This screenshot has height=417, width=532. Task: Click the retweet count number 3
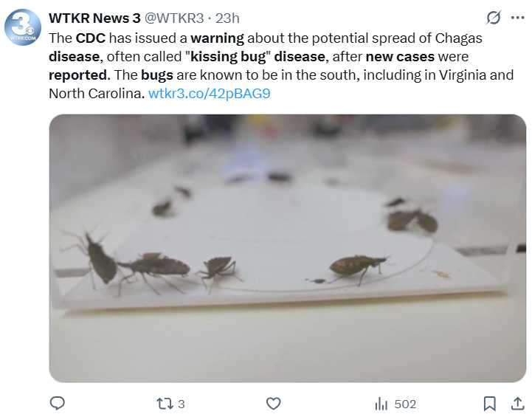pos(182,404)
